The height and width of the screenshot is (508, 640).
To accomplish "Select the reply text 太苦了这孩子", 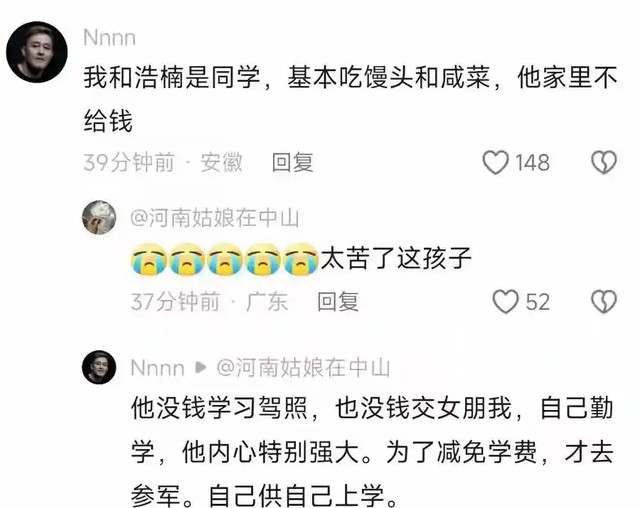I will coord(396,258).
